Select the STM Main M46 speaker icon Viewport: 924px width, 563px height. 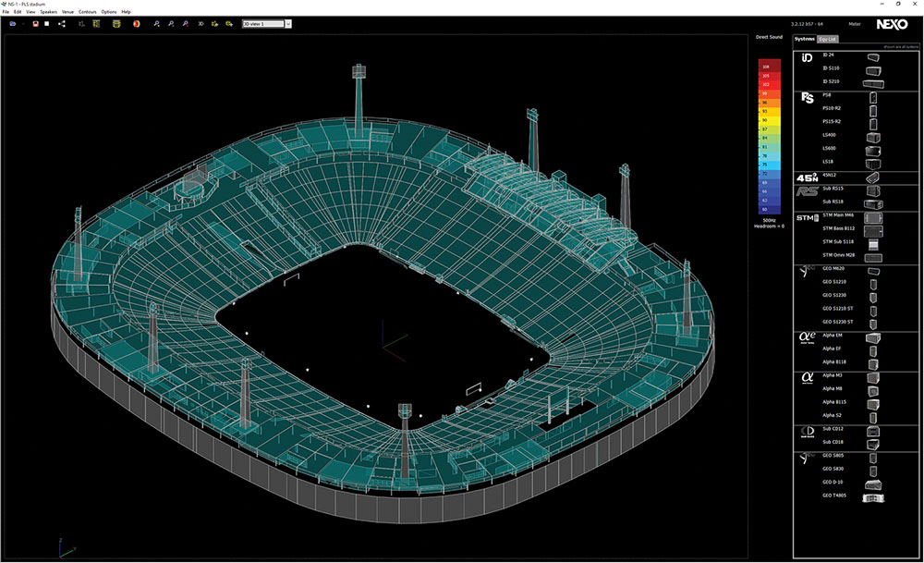point(873,218)
